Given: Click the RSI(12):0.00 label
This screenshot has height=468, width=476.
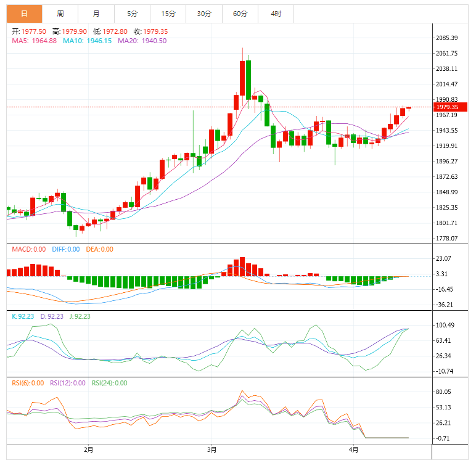Looking at the screenshot, I should [x=68, y=383].
